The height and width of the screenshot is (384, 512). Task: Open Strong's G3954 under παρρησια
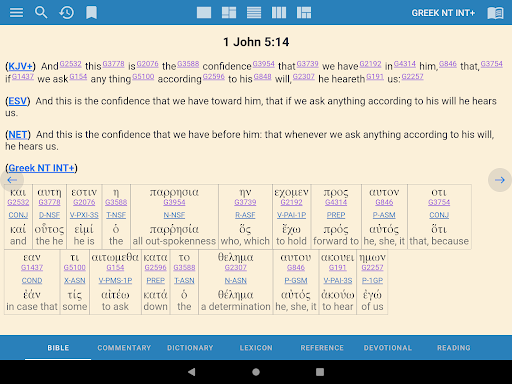(174, 202)
